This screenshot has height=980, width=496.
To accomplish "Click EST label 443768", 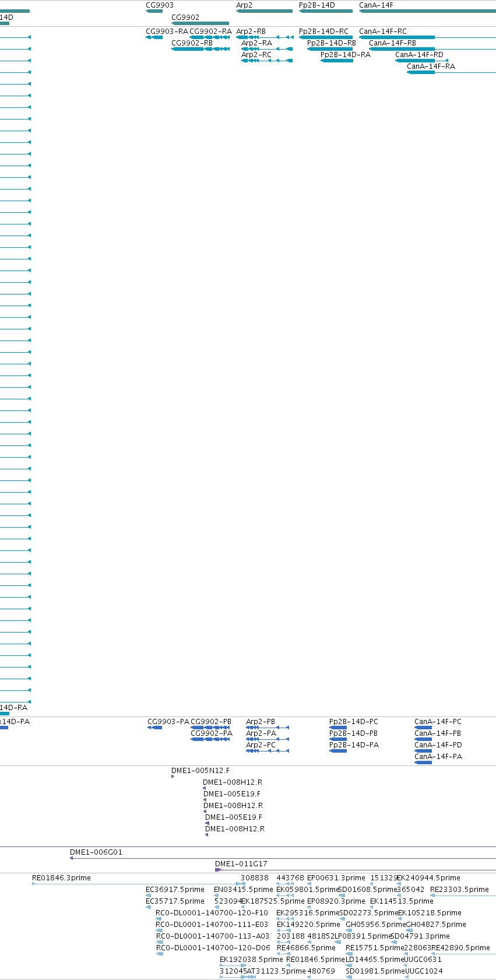I will (290, 878).
